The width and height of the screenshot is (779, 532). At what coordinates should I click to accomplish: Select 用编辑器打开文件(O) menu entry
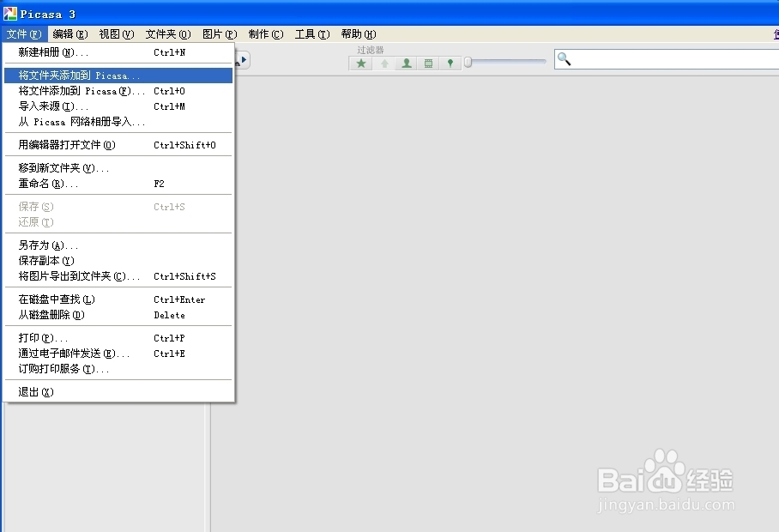tap(118, 145)
